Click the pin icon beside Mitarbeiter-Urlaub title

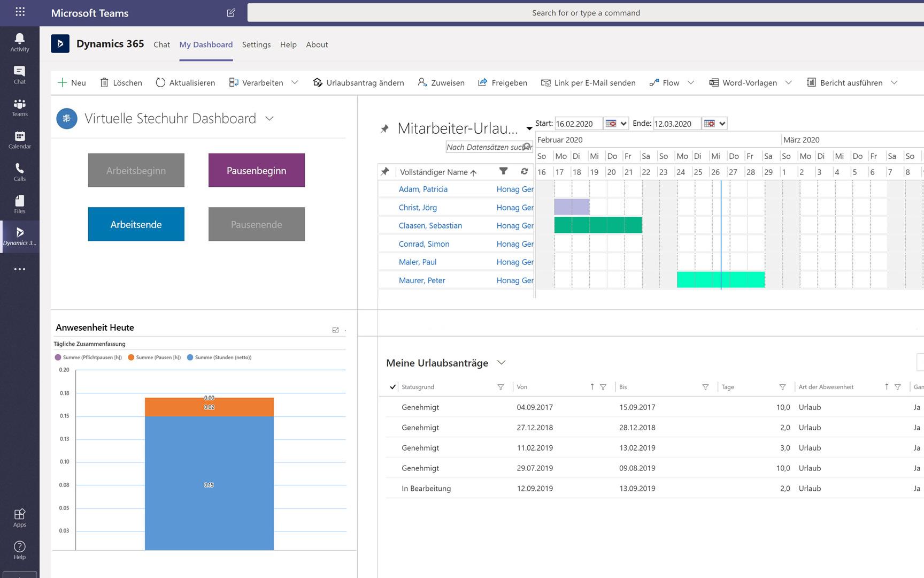[x=384, y=129]
